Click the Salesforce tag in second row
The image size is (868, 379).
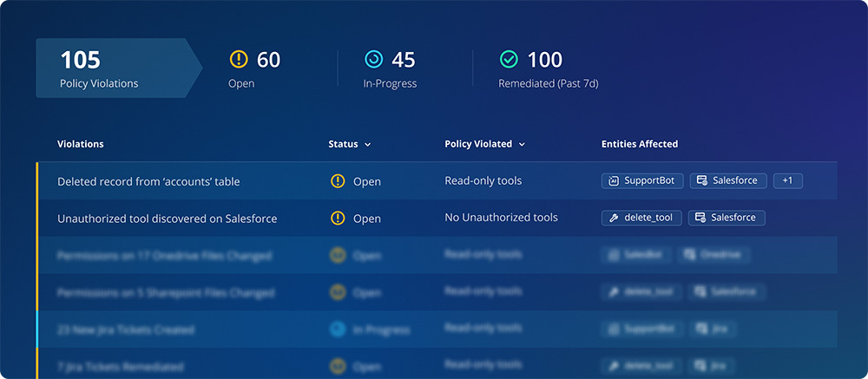727,218
